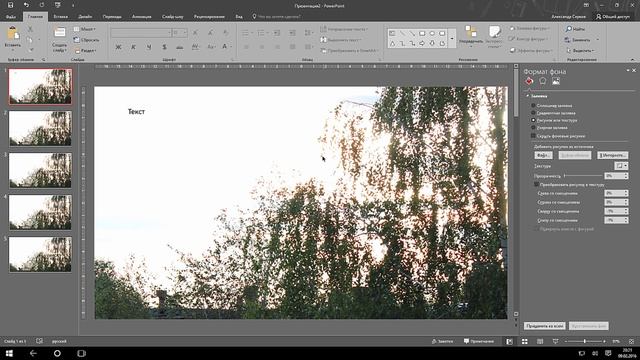The width and height of the screenshot is (640, 360).
Task: Expand the shapes gallery more arrow
Action: point(452,39)
